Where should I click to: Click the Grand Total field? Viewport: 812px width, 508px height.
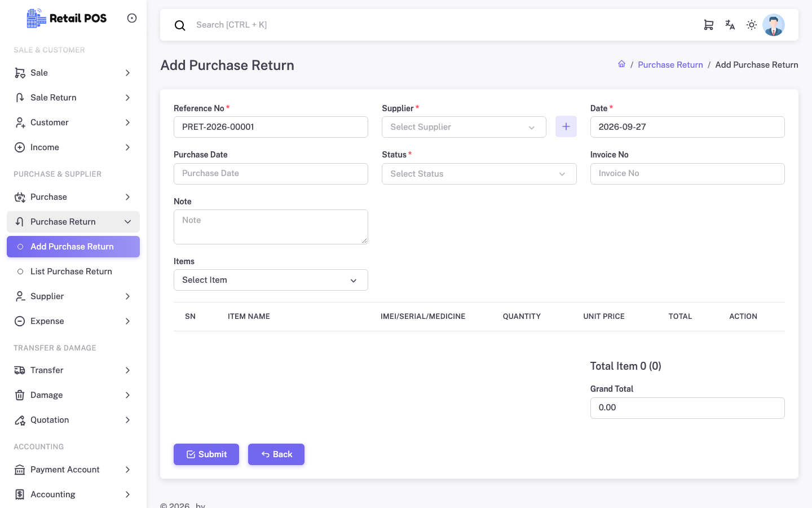coord(687,408)
